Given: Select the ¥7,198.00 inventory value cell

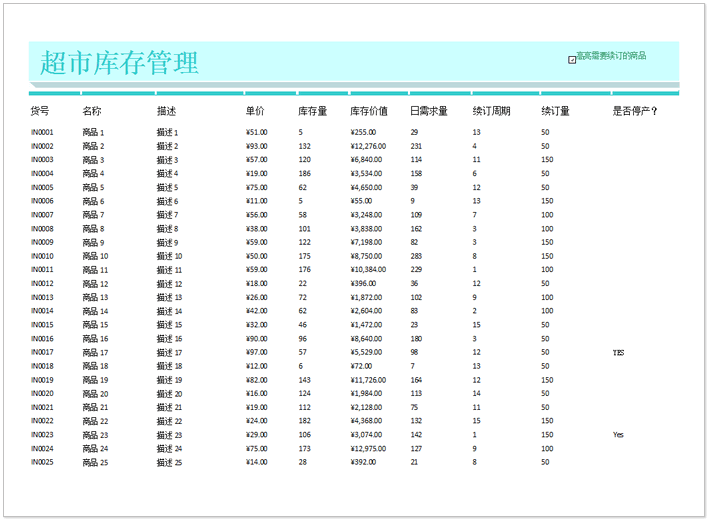Looking at the screenshot, I should click(x=366, y=242).
